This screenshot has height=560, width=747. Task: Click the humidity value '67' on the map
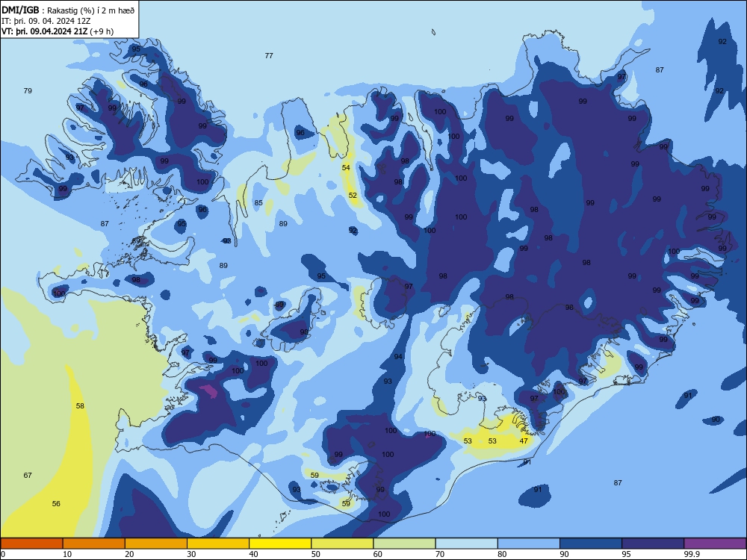[x=28, y=475]
